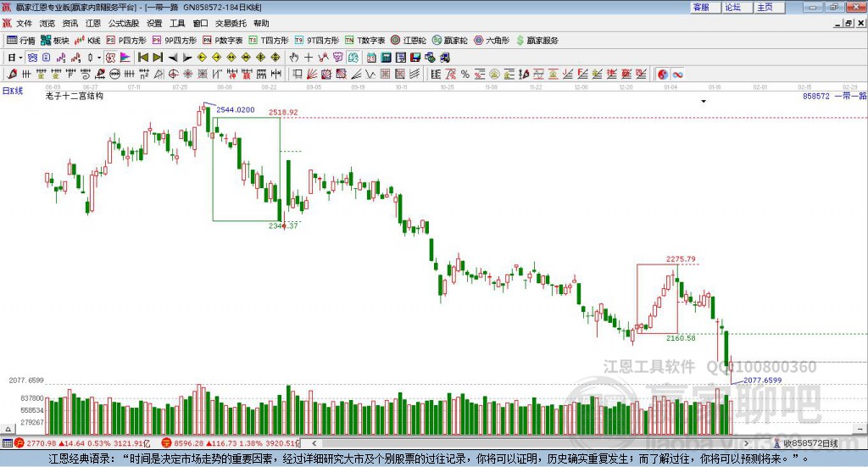Open the calendar icon in toolbar
This screenshot has height=467, width=868.
(371, 58)
